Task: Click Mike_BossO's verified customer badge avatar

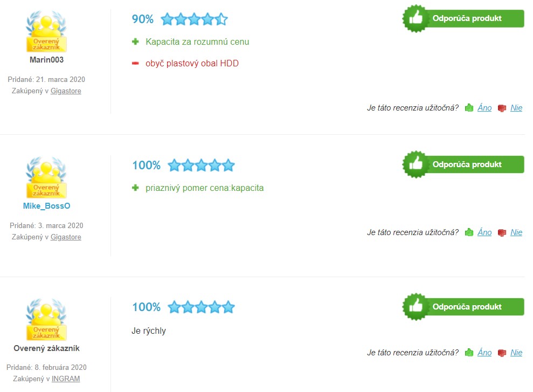Action: pos(46,177)
